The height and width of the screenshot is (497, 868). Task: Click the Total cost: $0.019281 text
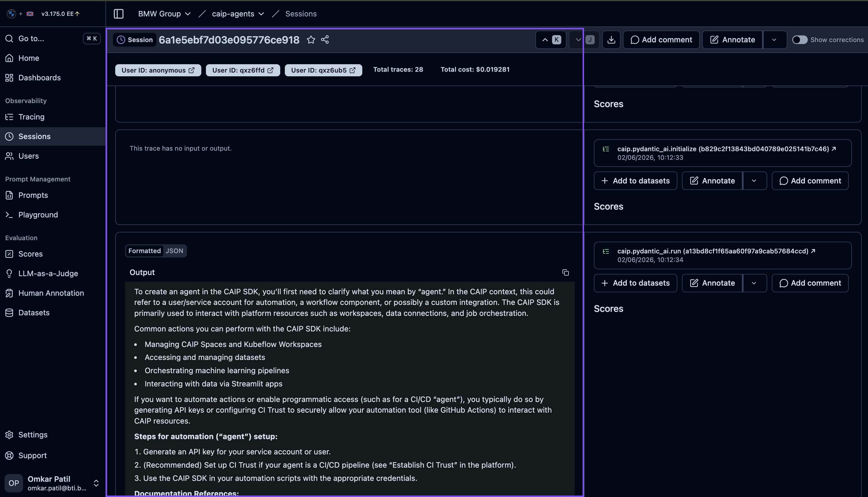(x=475, y=69)
